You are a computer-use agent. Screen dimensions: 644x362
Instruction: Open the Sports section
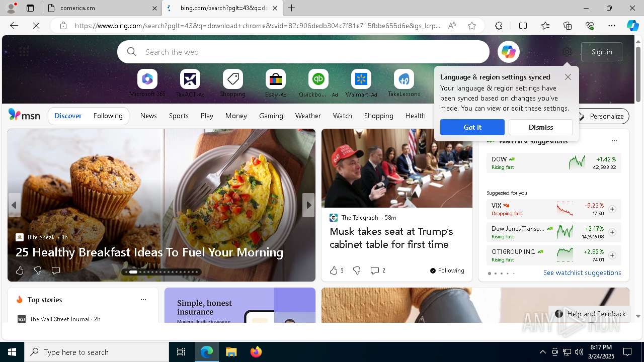(179, 116)
